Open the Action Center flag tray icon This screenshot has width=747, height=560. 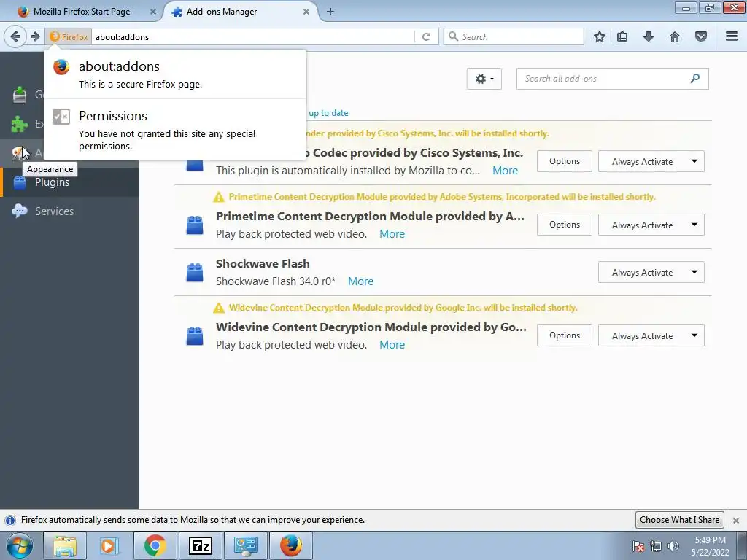coord(638,546)
